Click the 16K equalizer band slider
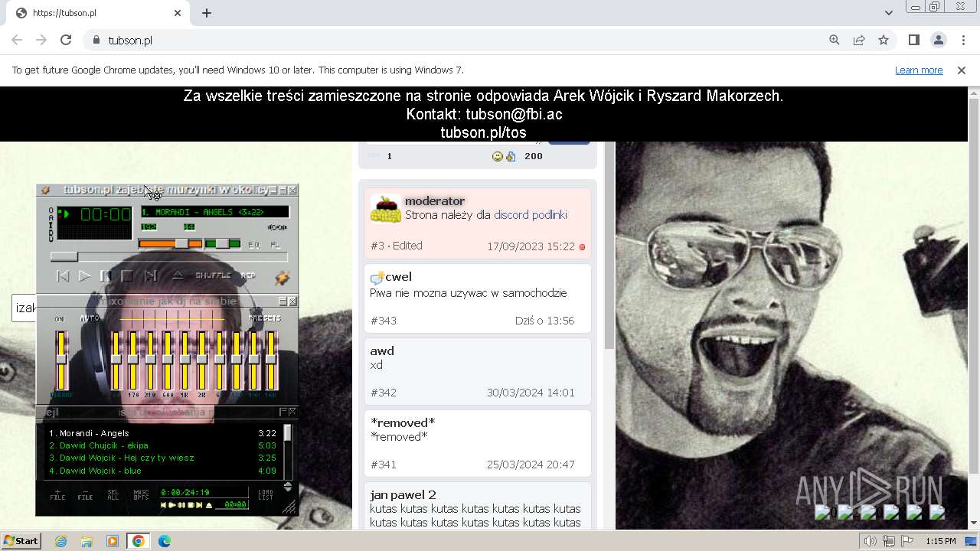Screen dimensions: 980x551 (x=271, y=360)
